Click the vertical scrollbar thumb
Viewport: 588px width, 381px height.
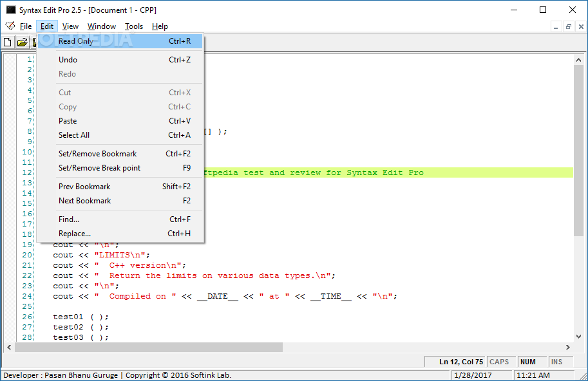point(578,151)
